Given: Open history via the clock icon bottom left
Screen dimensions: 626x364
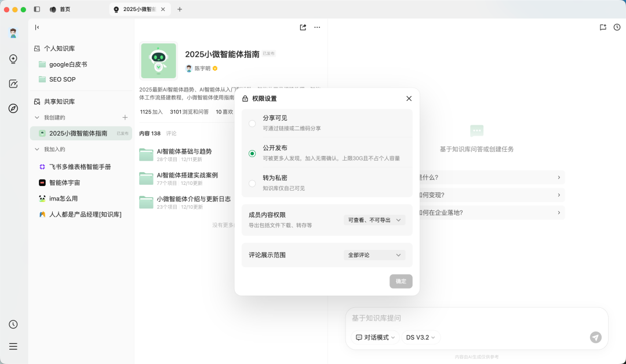Looking at the screenshot, I should coord(13,324).
